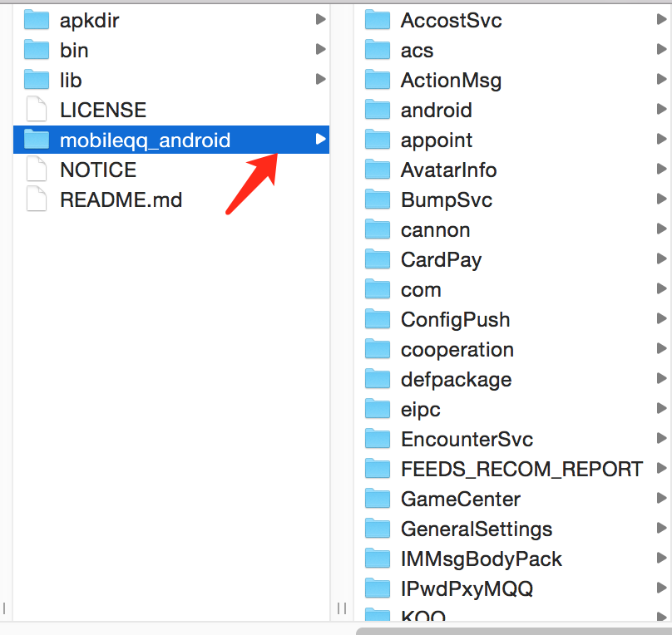Click the mobileqq_android folder icon

click(x=37, y=140)
